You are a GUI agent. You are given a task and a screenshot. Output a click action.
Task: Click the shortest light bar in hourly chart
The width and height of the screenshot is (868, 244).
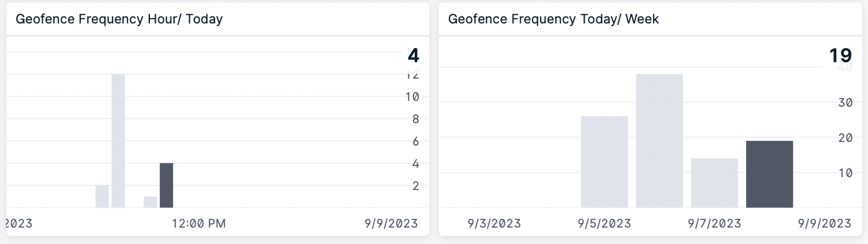[151, 202]
